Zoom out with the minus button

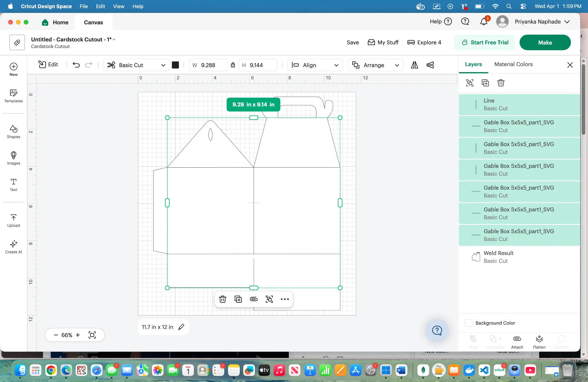(x=56, y=335)
